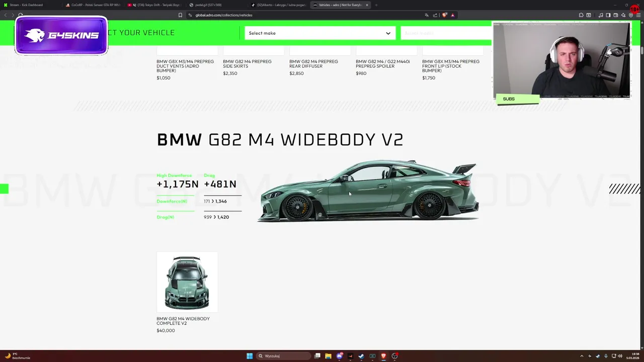Viewport: 644px width, 362px height.
Task: Open the Brave VPN shield icon
Action: 631,15
